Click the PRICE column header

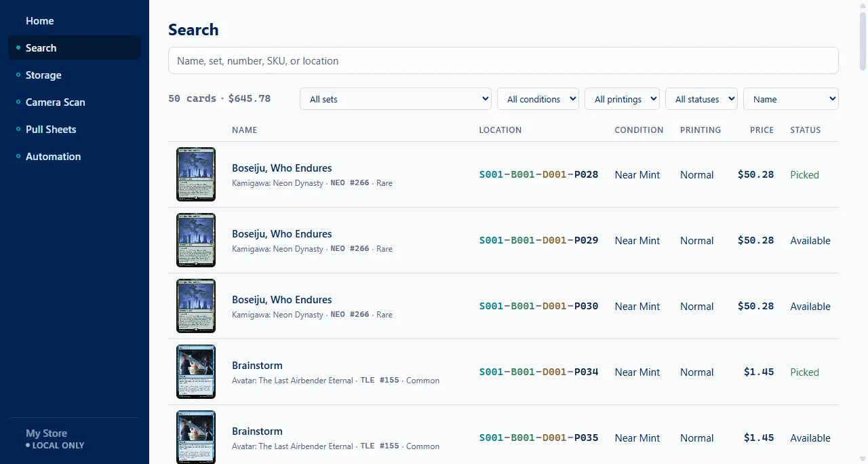(x=762, y=130)
